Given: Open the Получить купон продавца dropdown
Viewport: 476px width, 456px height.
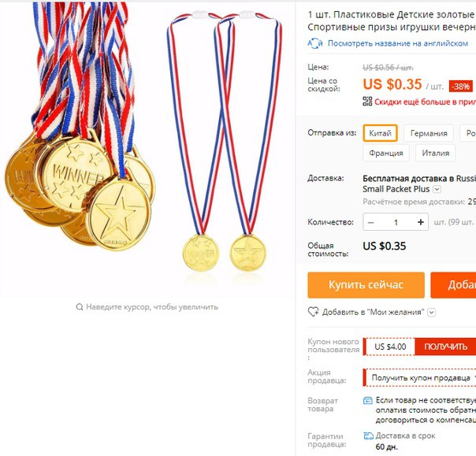Looking at the screenshot, I should coord(419,378).
